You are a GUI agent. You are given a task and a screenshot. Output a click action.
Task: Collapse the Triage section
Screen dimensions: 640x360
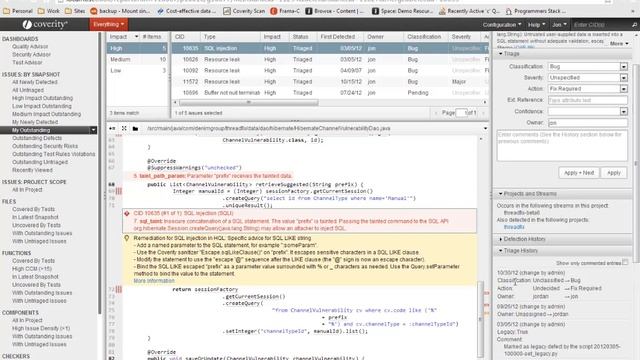coord(501,54)
